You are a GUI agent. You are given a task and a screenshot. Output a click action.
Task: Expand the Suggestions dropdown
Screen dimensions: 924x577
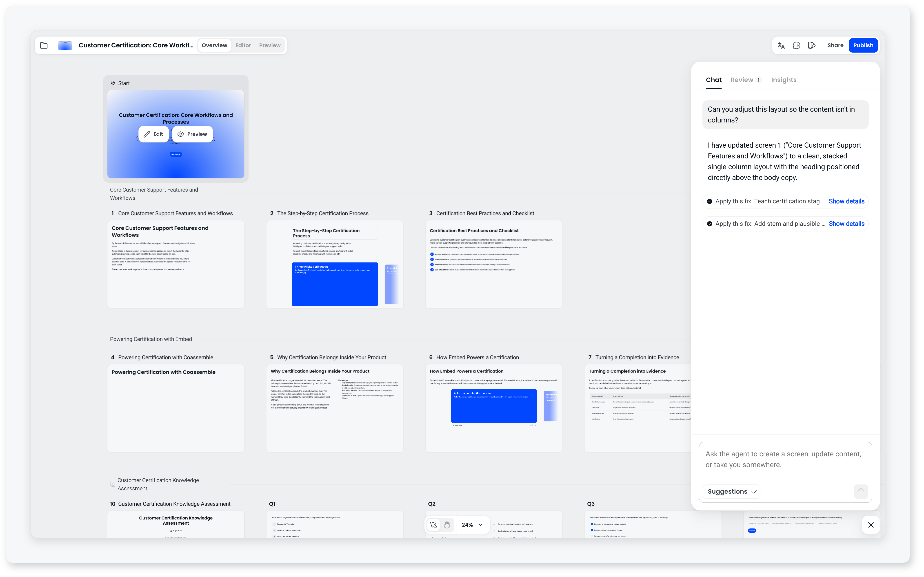[x=732, y=492]
